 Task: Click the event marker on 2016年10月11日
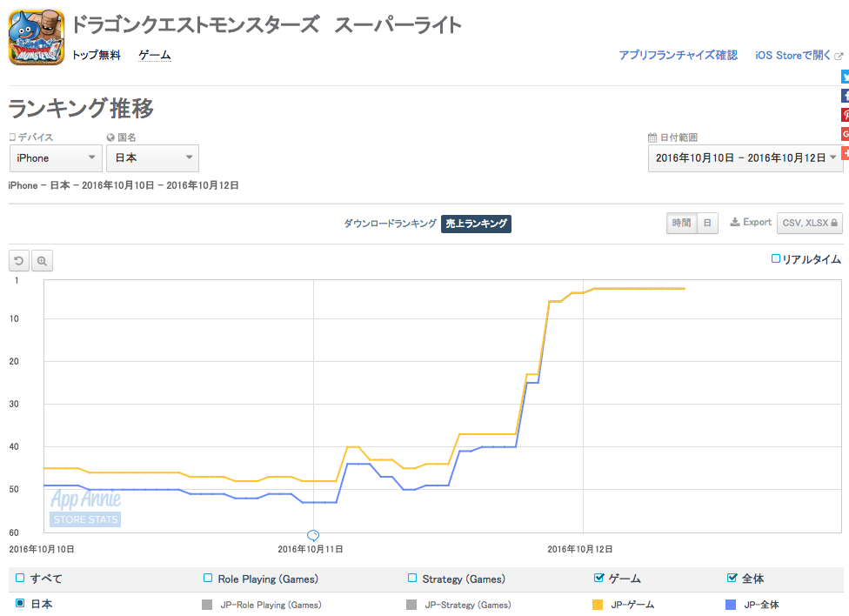click(x=313, y=535)
